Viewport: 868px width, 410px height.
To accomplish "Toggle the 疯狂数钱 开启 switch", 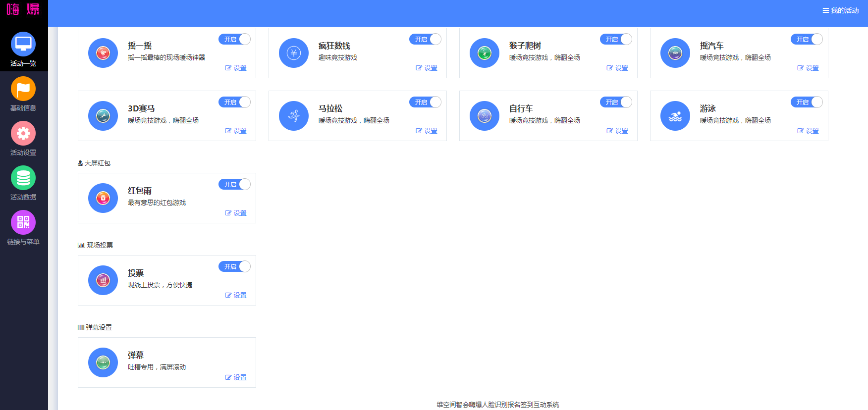I will click(425, 39).
